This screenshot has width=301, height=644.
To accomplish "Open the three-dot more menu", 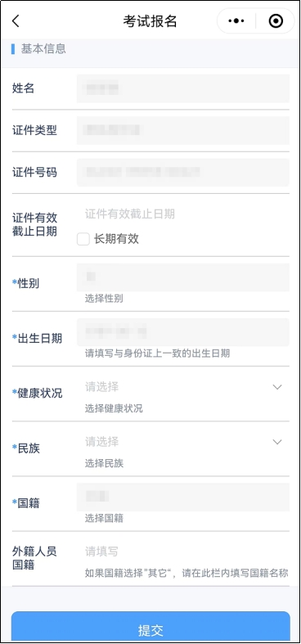I will click(236, 21).
